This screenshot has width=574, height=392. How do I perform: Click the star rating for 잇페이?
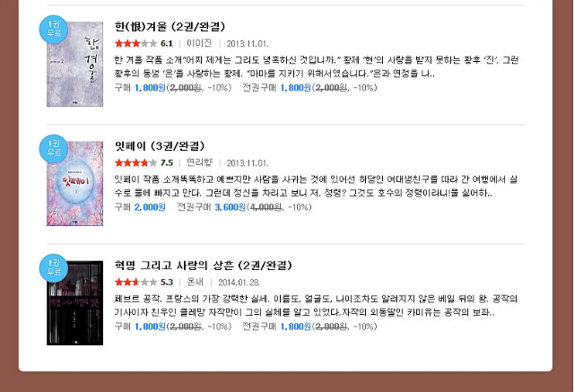pyautogui.click(x=135, y=163)
